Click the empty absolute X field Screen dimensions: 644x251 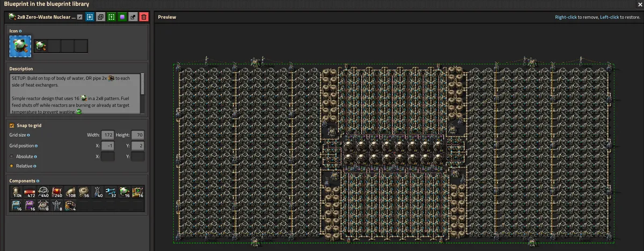107,156
